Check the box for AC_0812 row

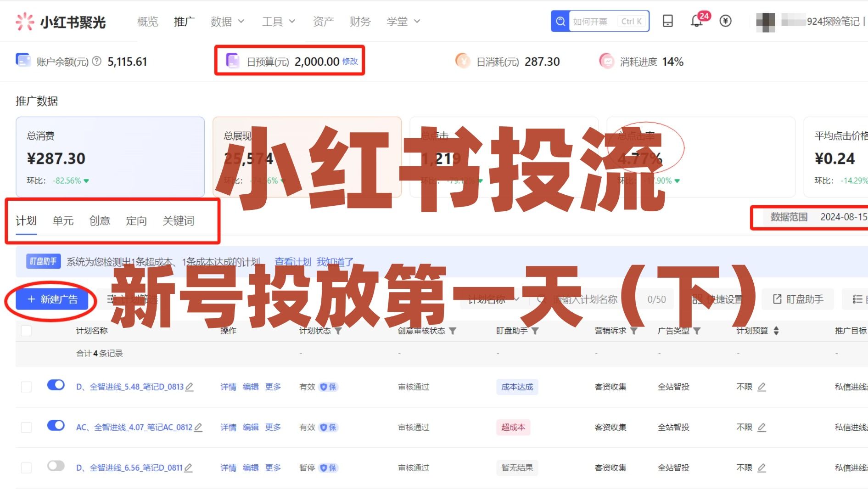pos(26,427)
